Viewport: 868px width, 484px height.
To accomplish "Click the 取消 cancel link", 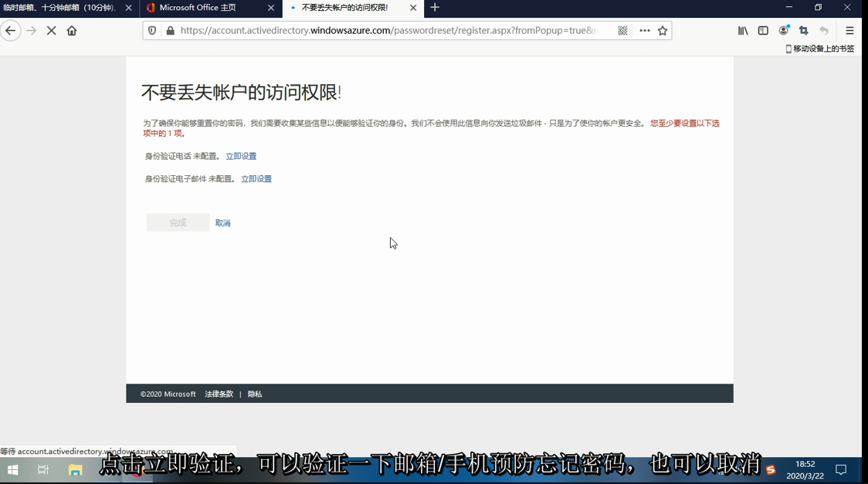I will coord(222,223).
